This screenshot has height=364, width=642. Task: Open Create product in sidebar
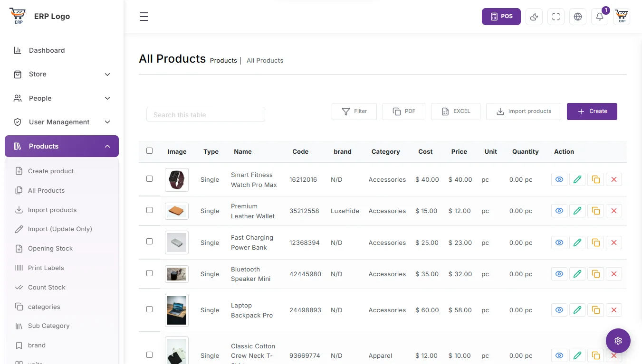(62, 171)
